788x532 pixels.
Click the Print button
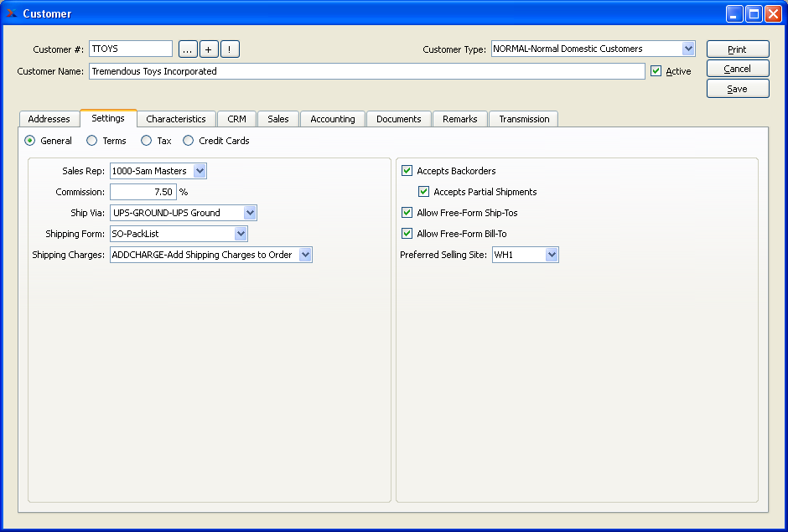coord(738,49)
